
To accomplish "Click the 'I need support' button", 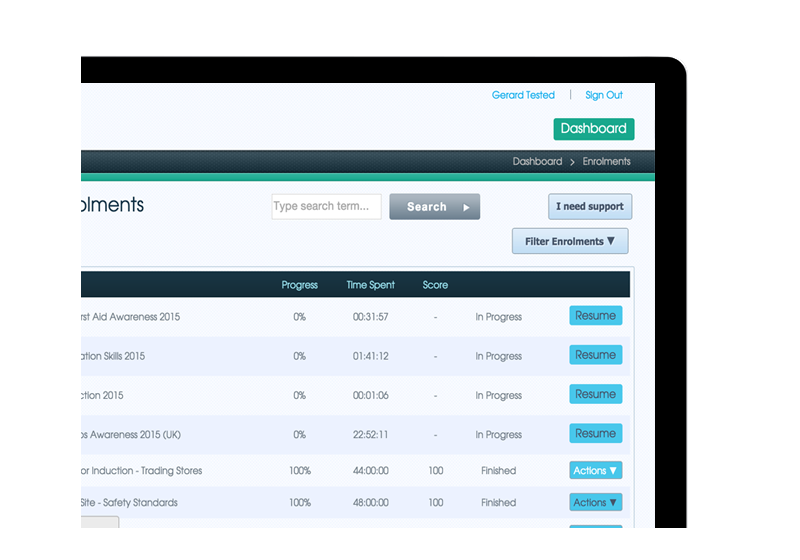I will (x=590, y=207).
